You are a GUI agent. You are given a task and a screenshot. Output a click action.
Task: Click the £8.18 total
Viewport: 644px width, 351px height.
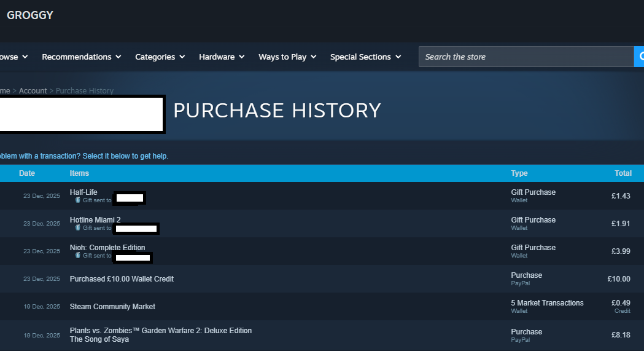(621, 335)
